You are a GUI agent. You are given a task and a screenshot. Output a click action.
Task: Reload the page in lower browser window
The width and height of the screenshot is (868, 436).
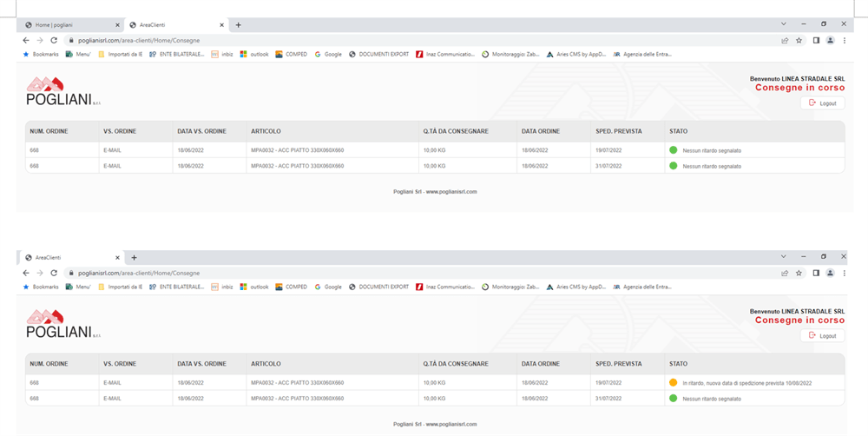pos(54,273)
